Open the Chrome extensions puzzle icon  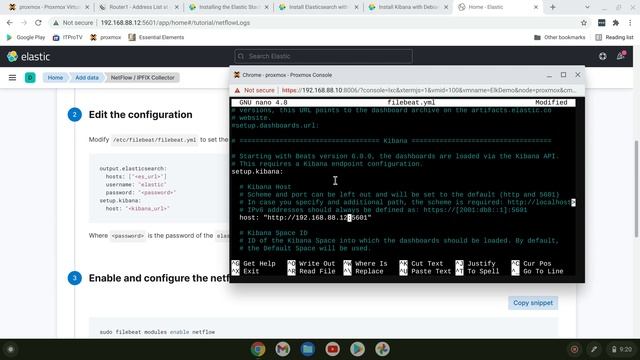(x=616, y=23)
